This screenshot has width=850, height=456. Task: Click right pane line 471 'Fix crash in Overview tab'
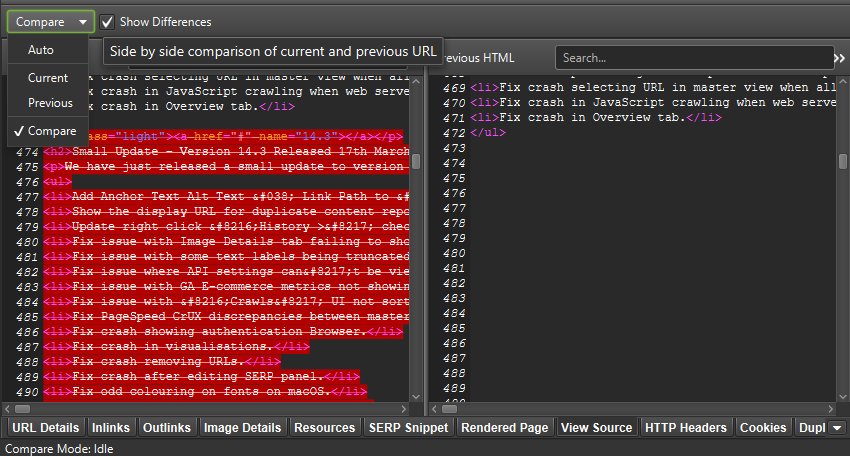tap(596, 117)
